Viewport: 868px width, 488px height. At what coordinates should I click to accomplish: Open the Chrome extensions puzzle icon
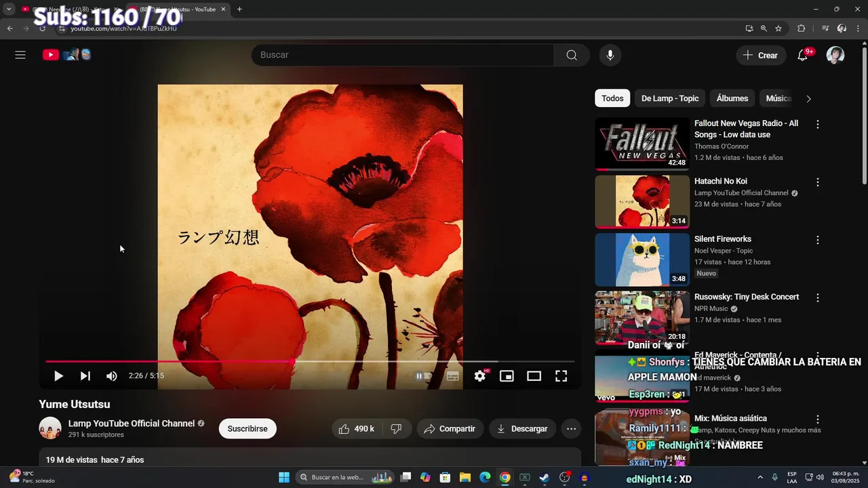[801, 28]
